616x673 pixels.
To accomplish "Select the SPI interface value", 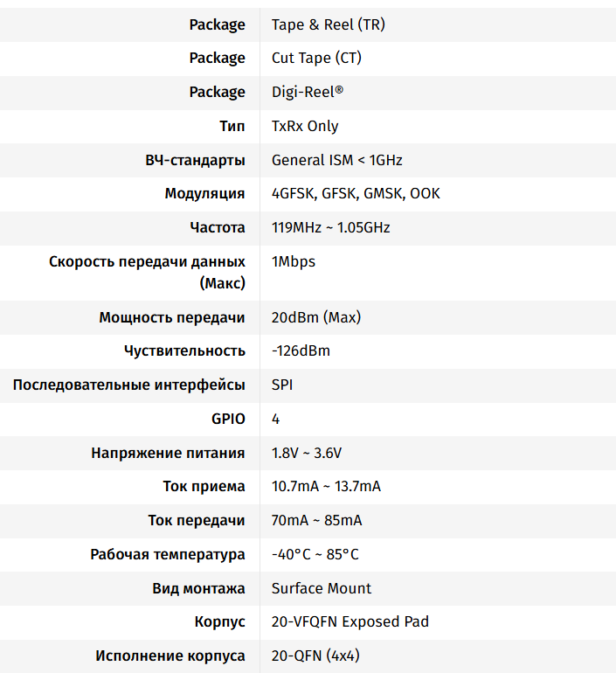I will point(282,385).
